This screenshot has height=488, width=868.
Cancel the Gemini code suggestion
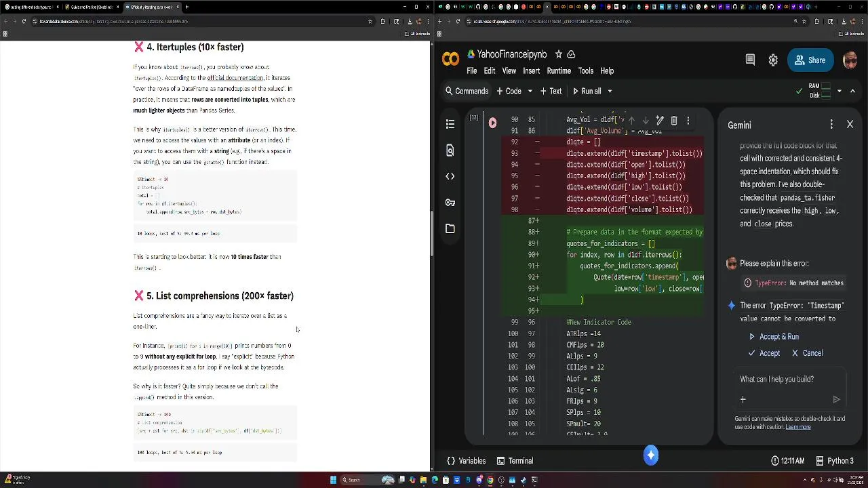click(x=807, y=353)
